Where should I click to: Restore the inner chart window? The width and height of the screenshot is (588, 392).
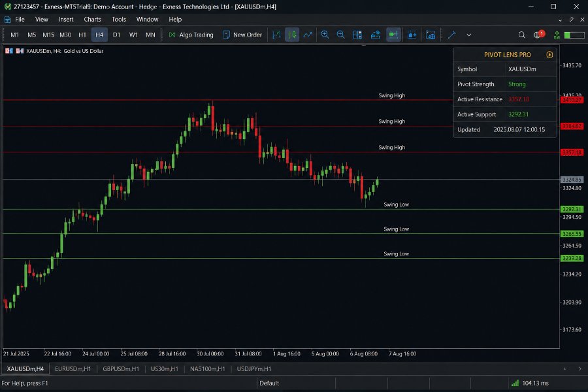(x=571, y=20)
